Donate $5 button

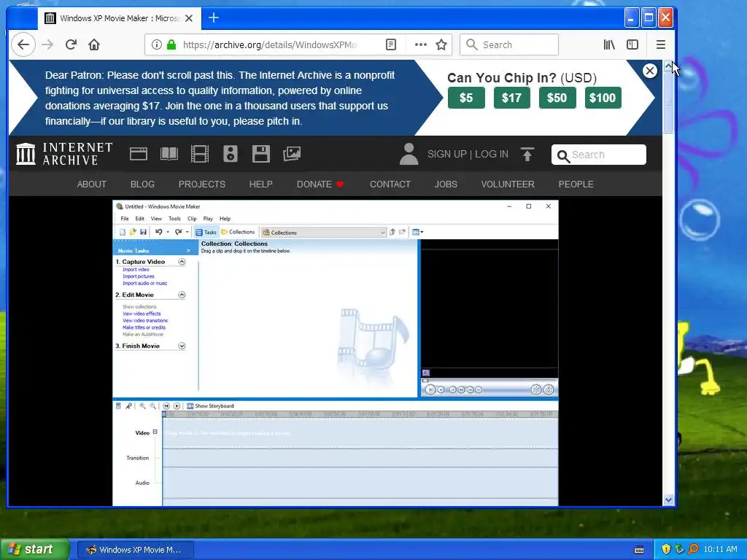(466, 98)
